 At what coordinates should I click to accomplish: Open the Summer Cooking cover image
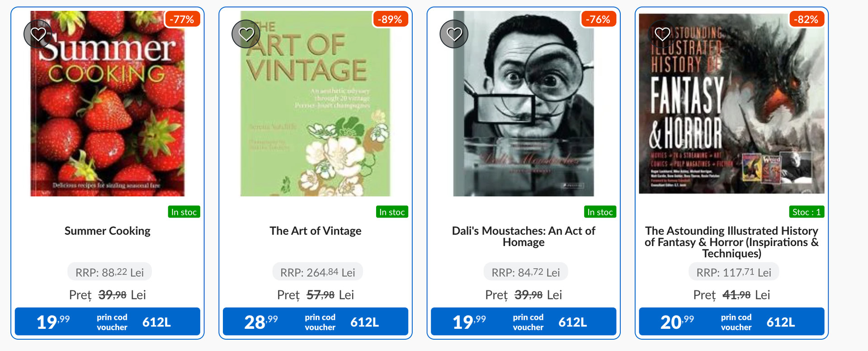point(108,113)
